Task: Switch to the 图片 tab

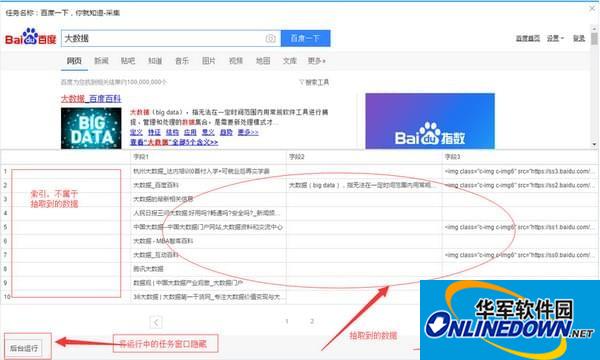Action: pyautogui.click(x=209, y=60)
